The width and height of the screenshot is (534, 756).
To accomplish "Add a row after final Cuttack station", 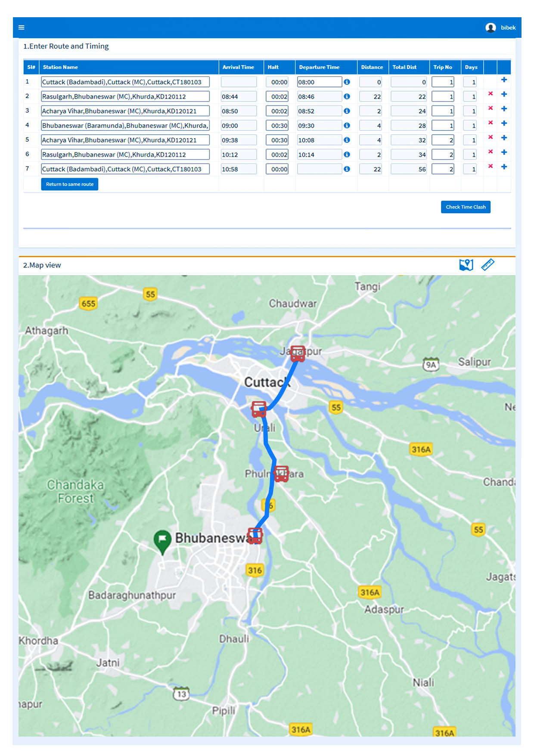I will pyautogui.click(x=504, y=167).
